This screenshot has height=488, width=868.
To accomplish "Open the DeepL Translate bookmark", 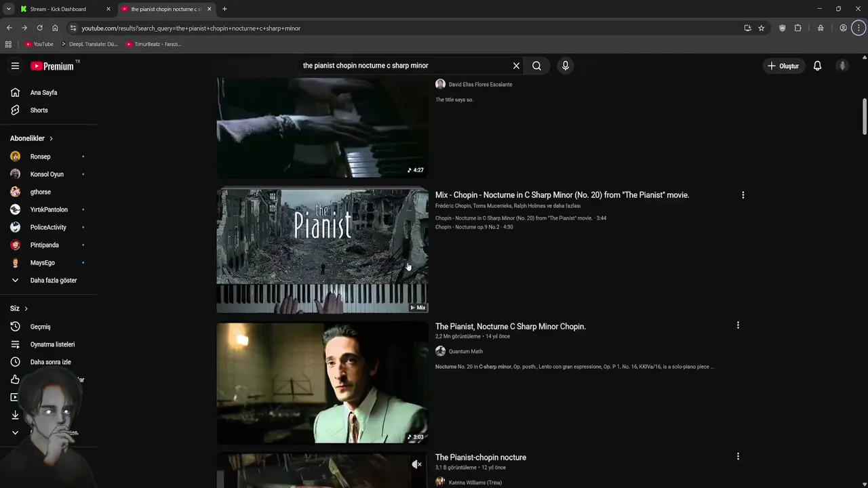I will coord(90,44).
